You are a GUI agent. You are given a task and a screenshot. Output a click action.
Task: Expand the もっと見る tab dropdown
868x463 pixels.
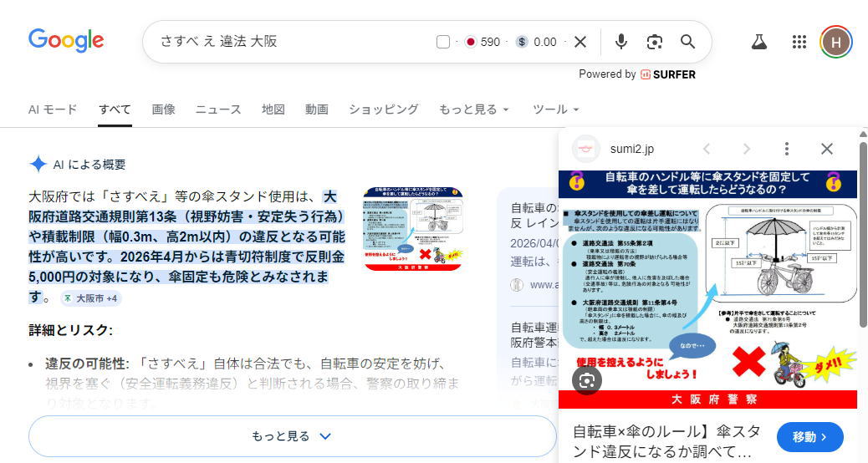[x=473, y=109]
